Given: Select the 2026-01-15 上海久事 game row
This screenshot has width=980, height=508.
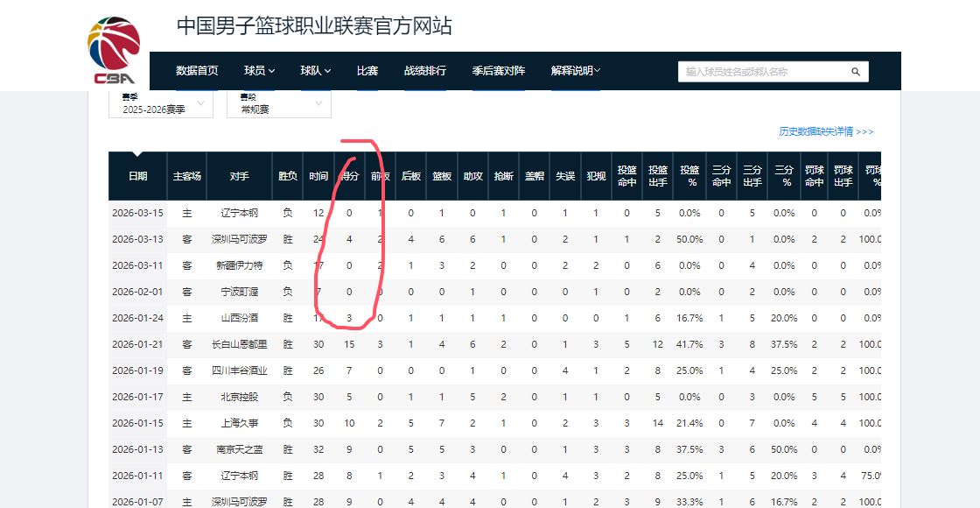Looking at the screenshot, I should tap(239, 423).
